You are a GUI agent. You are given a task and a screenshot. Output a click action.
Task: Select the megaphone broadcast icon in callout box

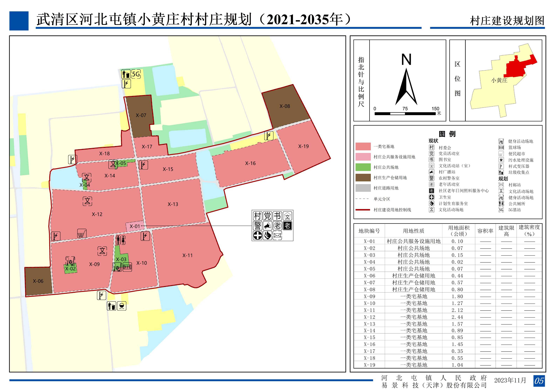268,226
